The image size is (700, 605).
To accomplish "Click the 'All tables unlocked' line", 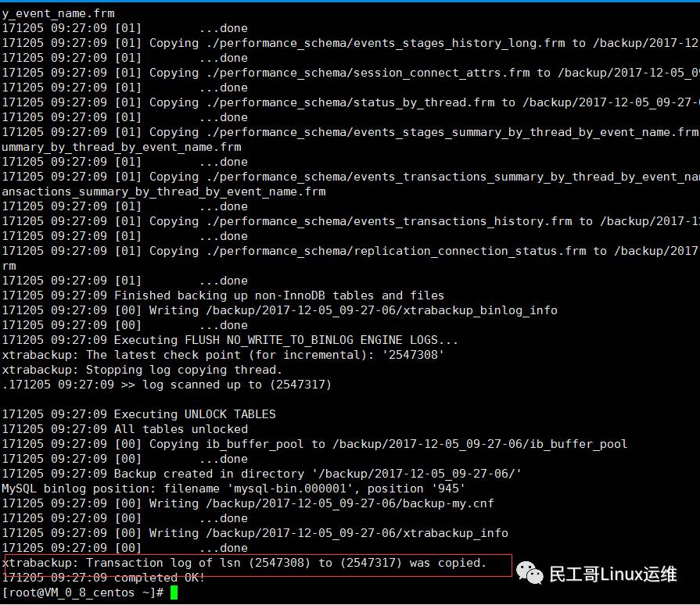I will pyautogui.click(x=124, y=429).
